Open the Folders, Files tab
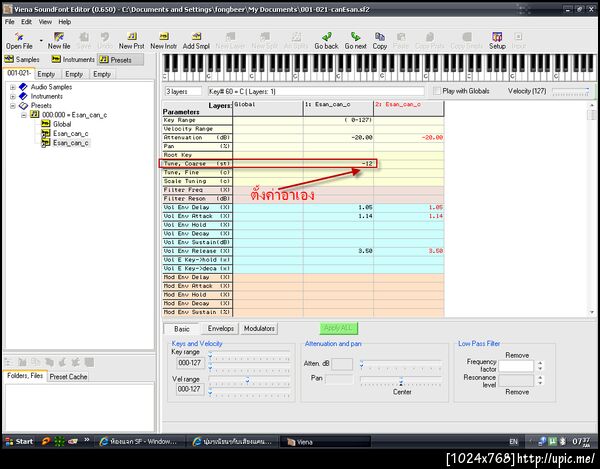 coord(25,376)
